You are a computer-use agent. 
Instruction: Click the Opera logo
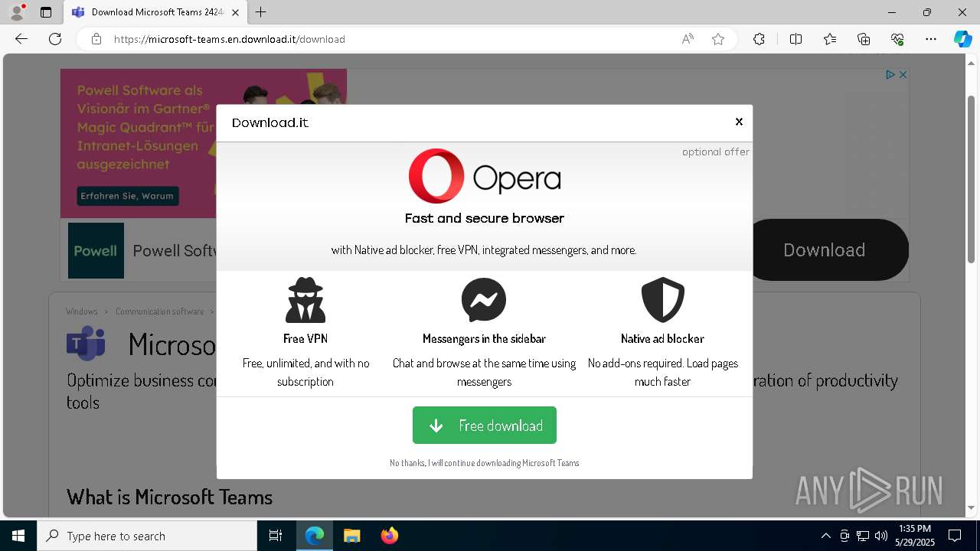[484, 176]
